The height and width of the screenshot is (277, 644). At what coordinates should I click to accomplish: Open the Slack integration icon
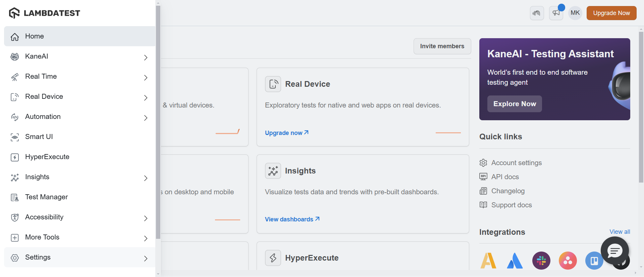[541, 261]
